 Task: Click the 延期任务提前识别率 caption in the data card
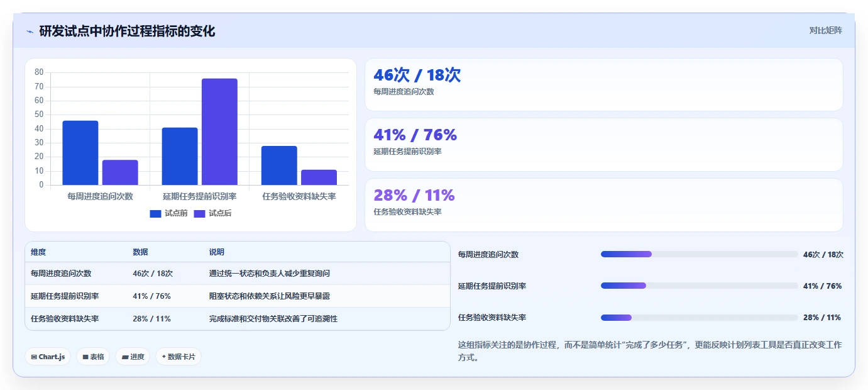(407, 152)
